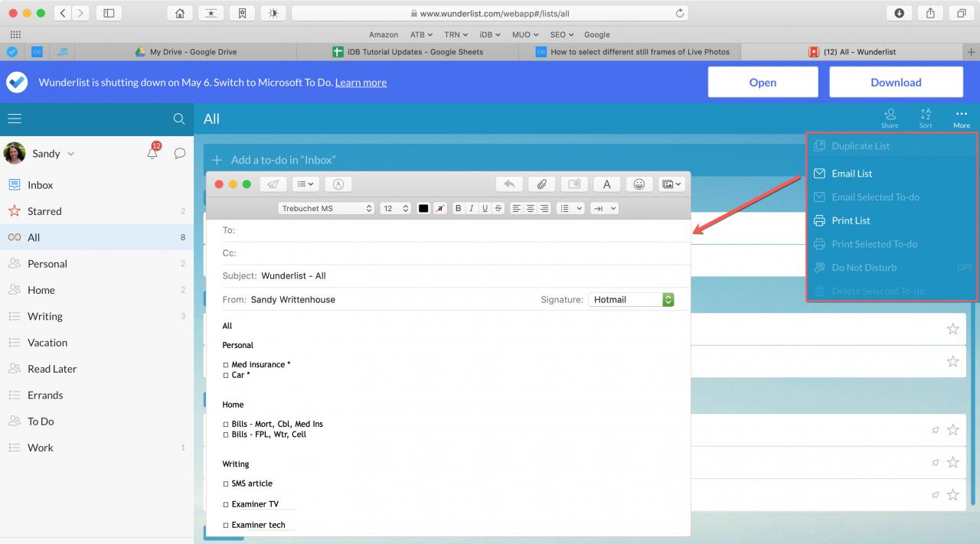
Task: Toggle italic formatting in Mail
Action: pyautogui.click(x=472, y=208)
